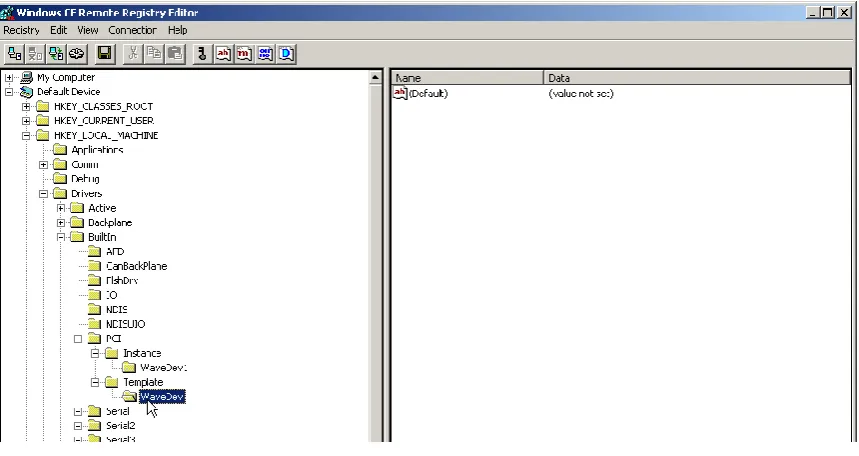Viewport: 859px width, 456px height.
Task: Collapse the Drivers key
Action: click(x=43, y=193)
